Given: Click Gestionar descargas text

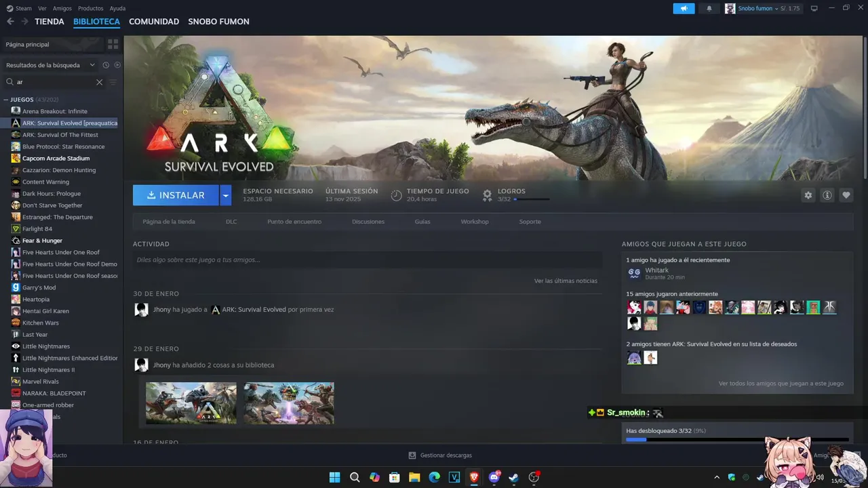Looking at the screenshot, I should pos(446,455).
